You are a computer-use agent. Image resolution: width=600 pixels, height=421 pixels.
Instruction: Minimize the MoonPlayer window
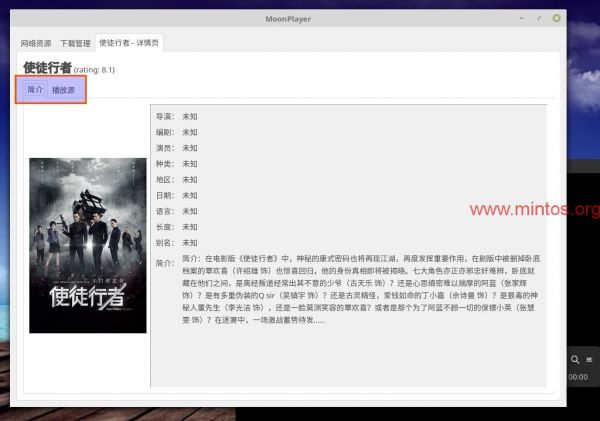(522, 18)
